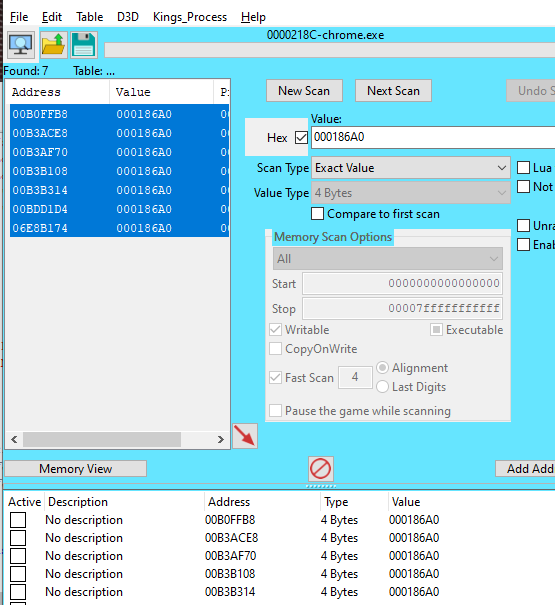Click the Memory View button
The height and width of the screenshot is (605, 555).
[x=76, y=468]
